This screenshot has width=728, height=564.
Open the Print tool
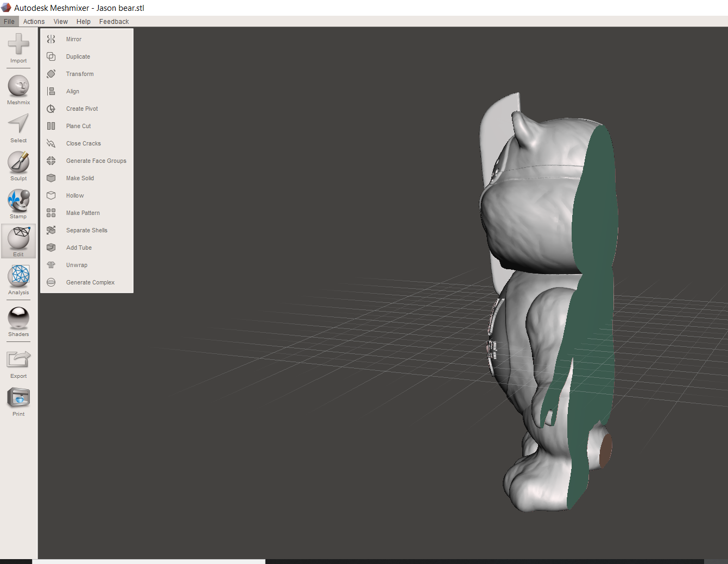18,402
